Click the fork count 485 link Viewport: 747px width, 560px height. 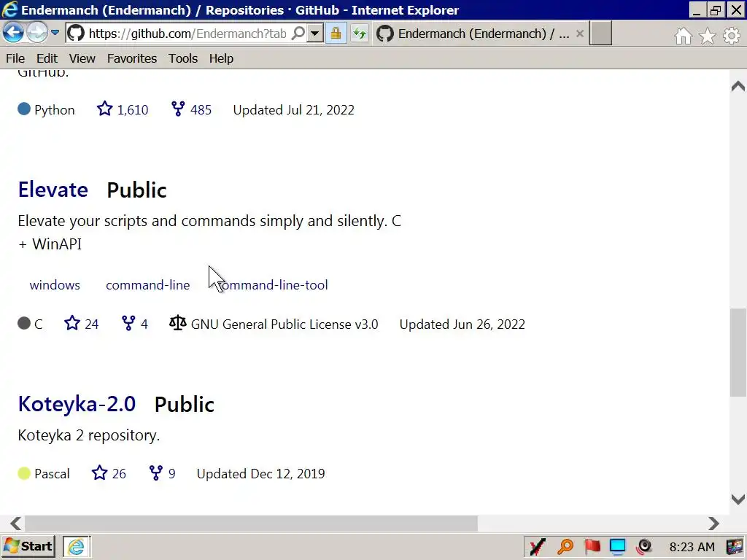coord(191,109)
